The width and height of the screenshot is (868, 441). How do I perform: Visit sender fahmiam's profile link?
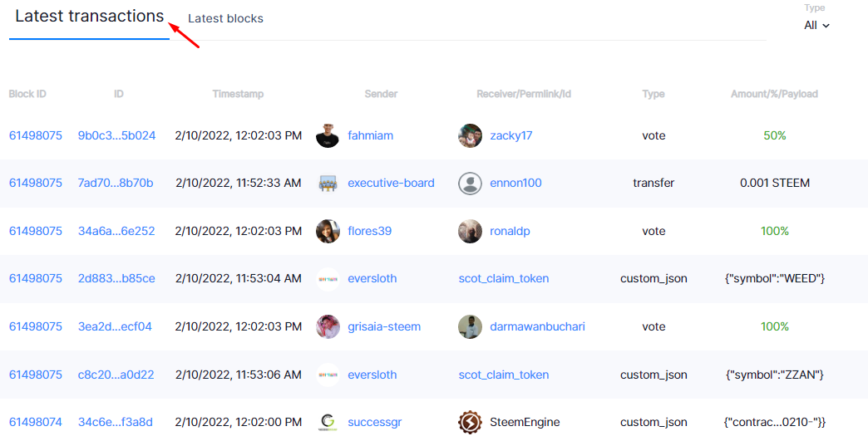point(370,135)
